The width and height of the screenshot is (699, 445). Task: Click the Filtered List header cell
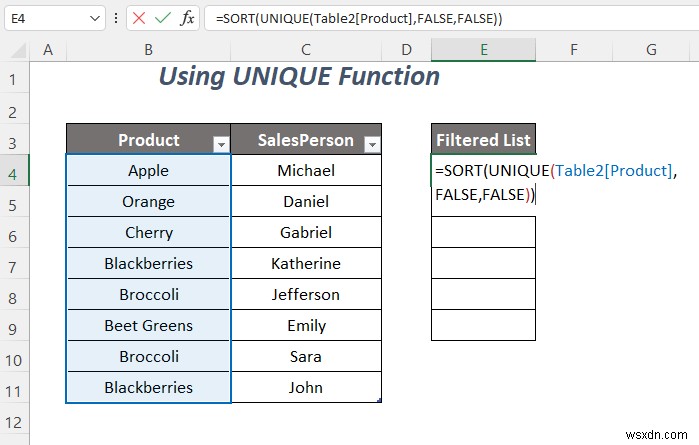coord(483,140)
